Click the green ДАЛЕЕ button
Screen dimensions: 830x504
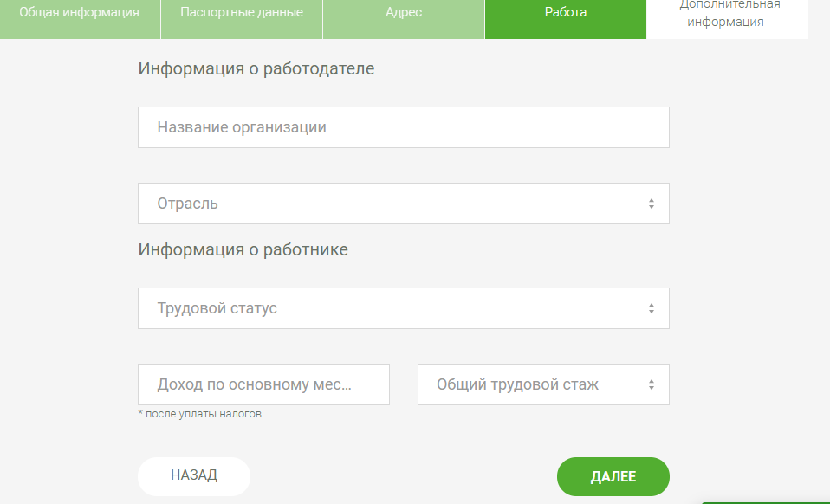[x=613, y=476]
